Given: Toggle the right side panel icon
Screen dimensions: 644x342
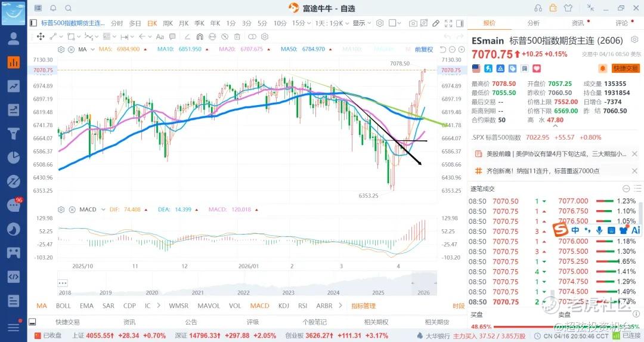Looking at the screenshot, I should (460, 23).
